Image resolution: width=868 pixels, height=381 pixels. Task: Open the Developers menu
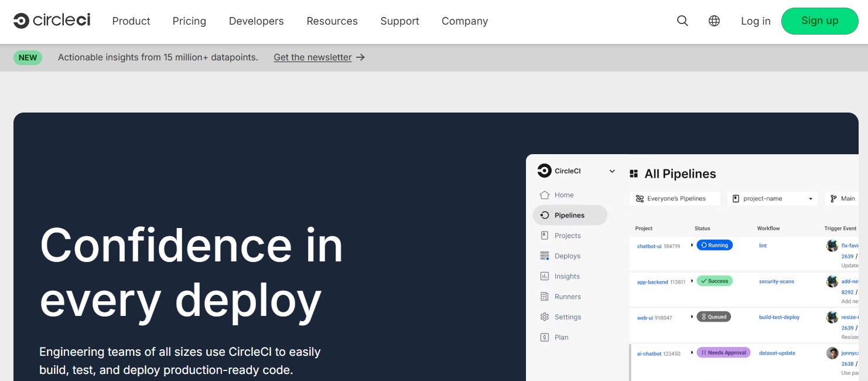coord(256,21)
